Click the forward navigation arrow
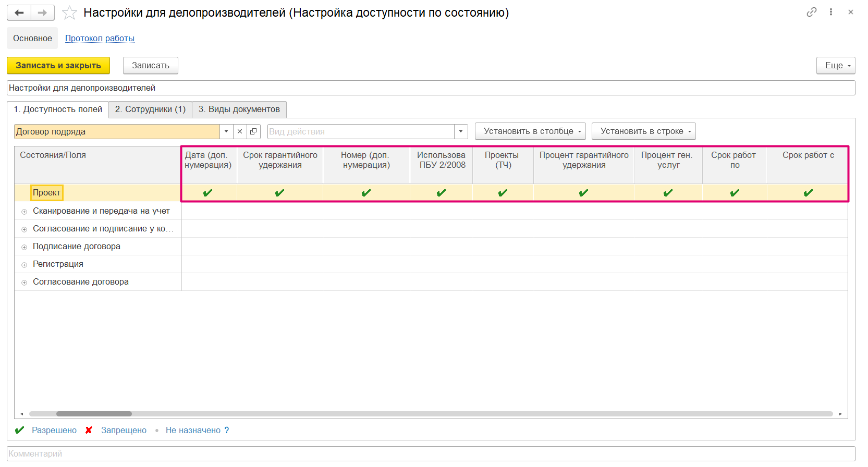 [43, 13]
